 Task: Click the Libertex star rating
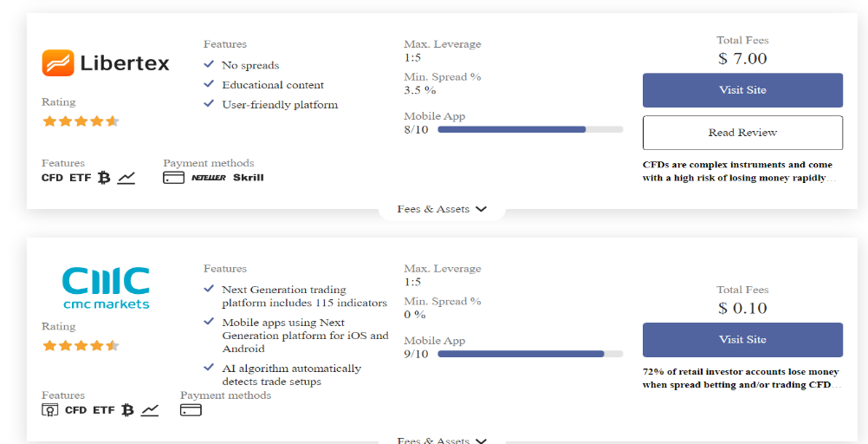point(81,121)
